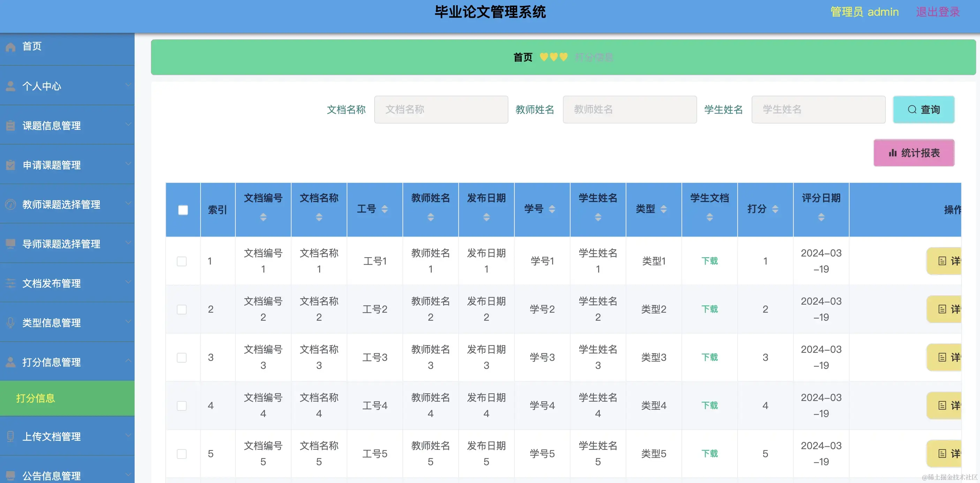Click 退出登录 to log out

[938, 12]
